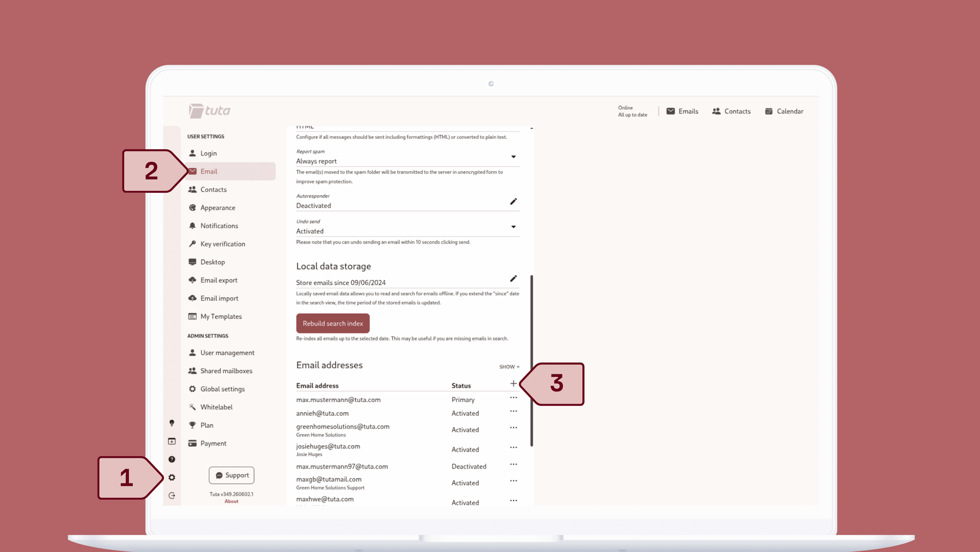Click the lightbulb icon in left rail
This screenshot has height=552, width=980.
point(171,423)
